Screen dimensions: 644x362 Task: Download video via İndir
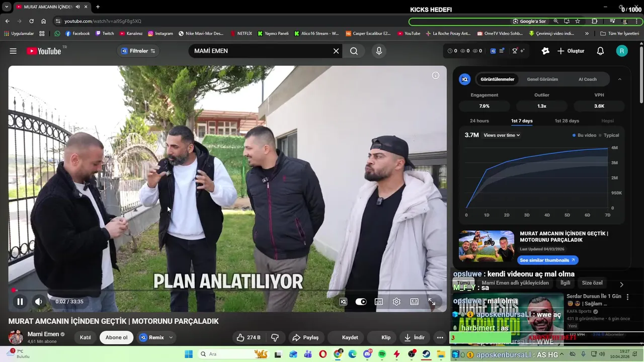pos(414,337)
